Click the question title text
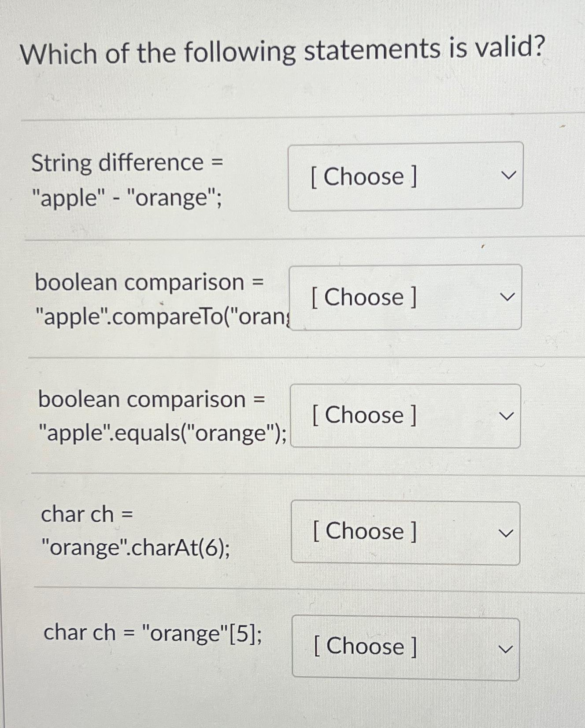This screenshot has height=728, width=585. 282,51
